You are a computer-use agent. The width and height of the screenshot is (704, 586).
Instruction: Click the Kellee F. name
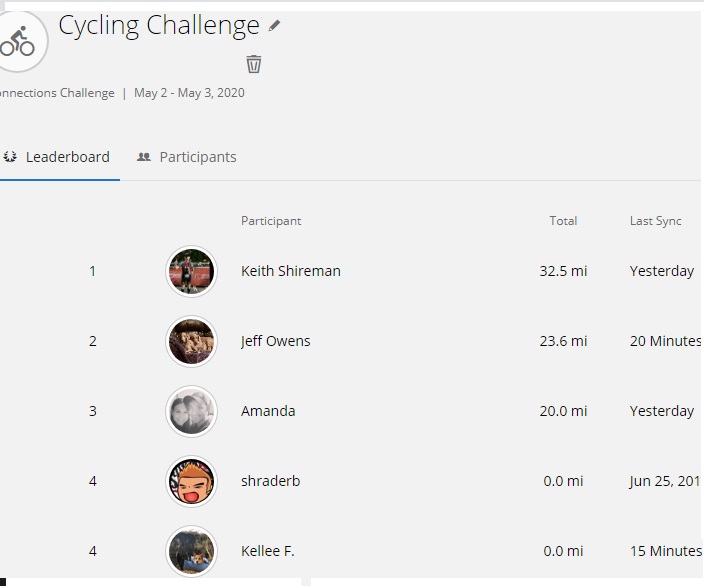(268, 551)
